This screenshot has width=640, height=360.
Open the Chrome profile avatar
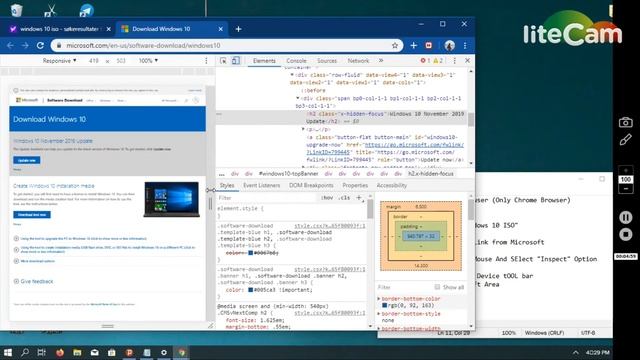coord(449,45)
